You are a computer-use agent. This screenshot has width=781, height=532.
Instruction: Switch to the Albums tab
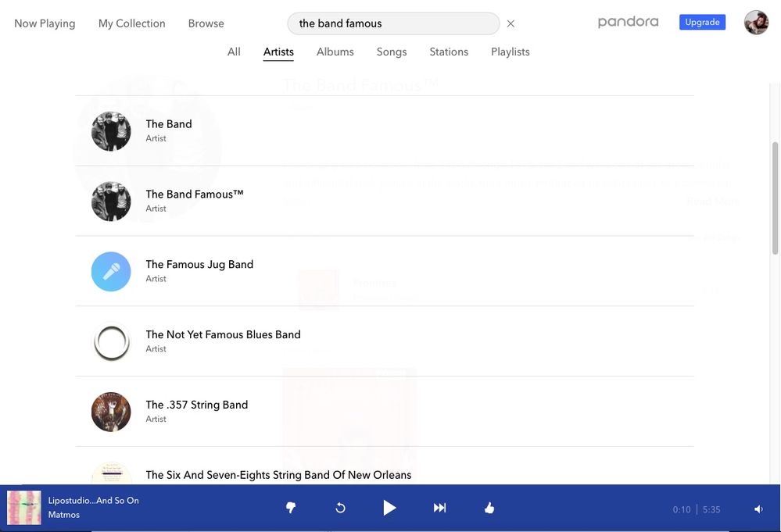[335, 52]
